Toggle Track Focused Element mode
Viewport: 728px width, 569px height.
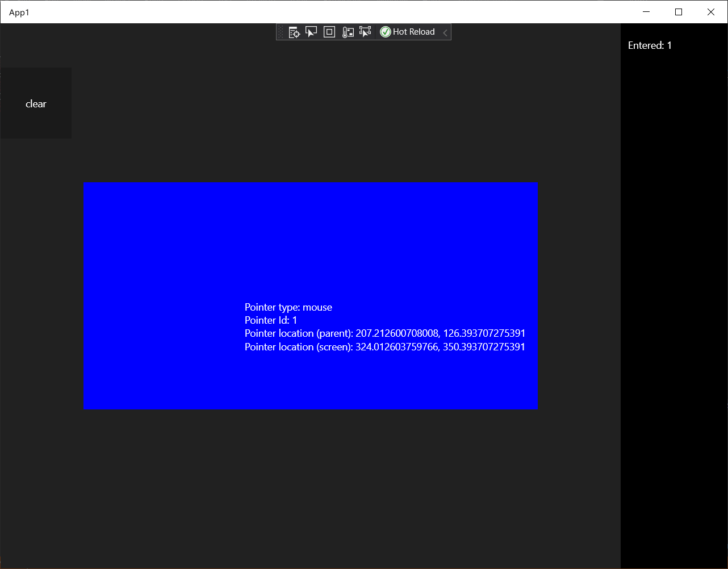click(348, 32)
